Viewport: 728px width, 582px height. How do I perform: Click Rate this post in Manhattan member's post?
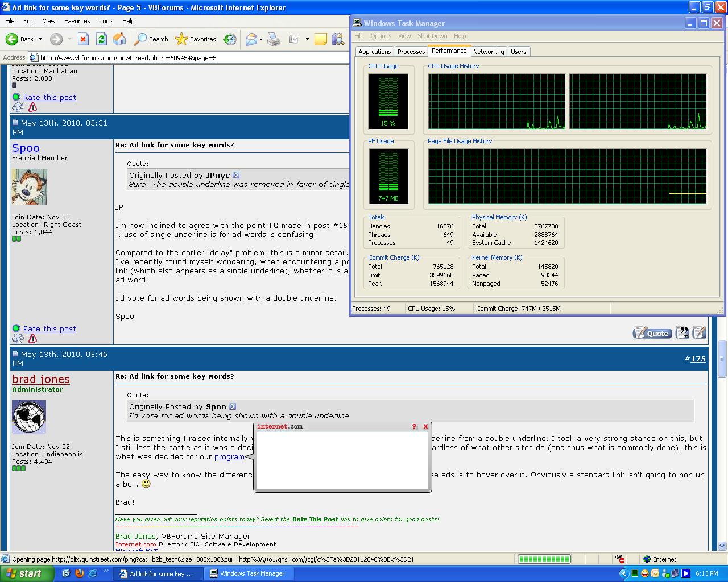coord(49,97)
